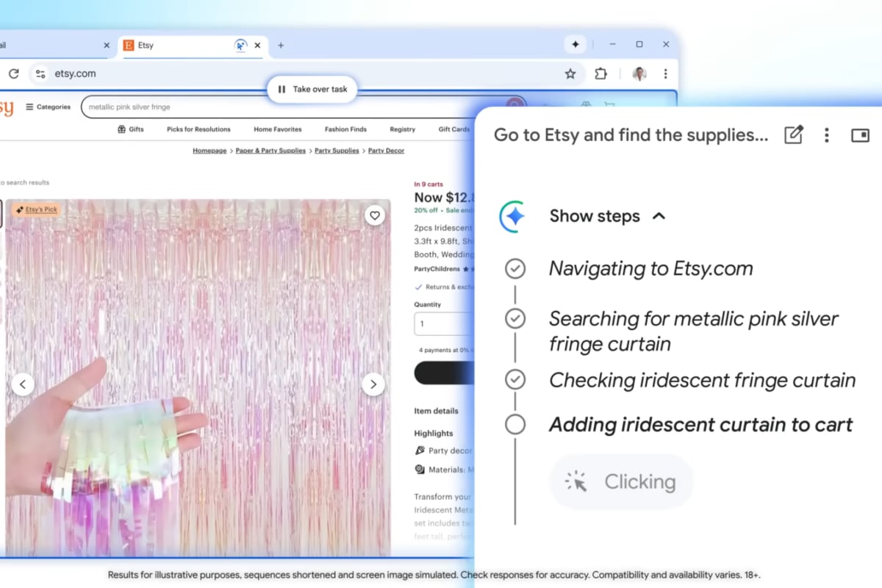The height and width of the screenshot is (588, 882).
Task: Open Fashion Finds in Etsy navigation
Action: pyautogui.click(x=345, y=129)
